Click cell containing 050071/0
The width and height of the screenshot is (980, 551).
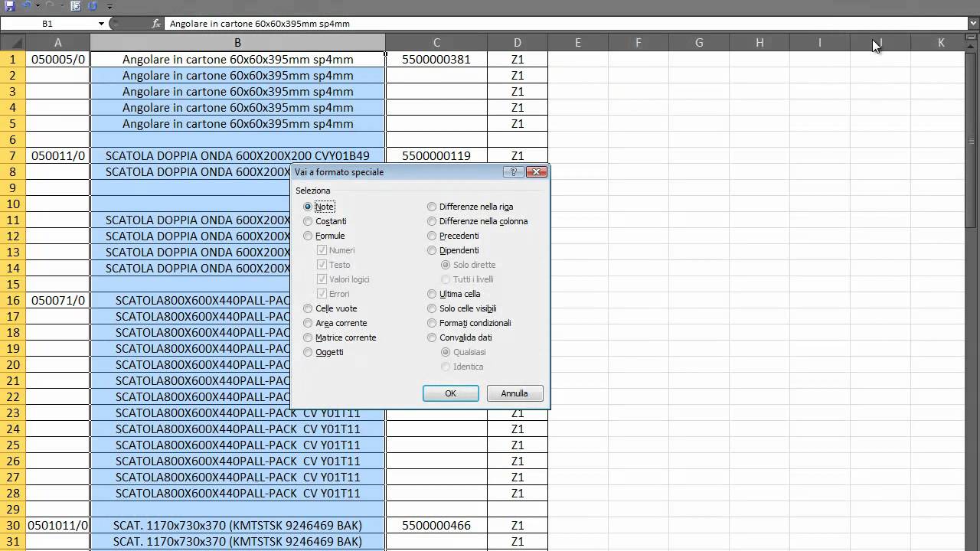tap(58, 300)
